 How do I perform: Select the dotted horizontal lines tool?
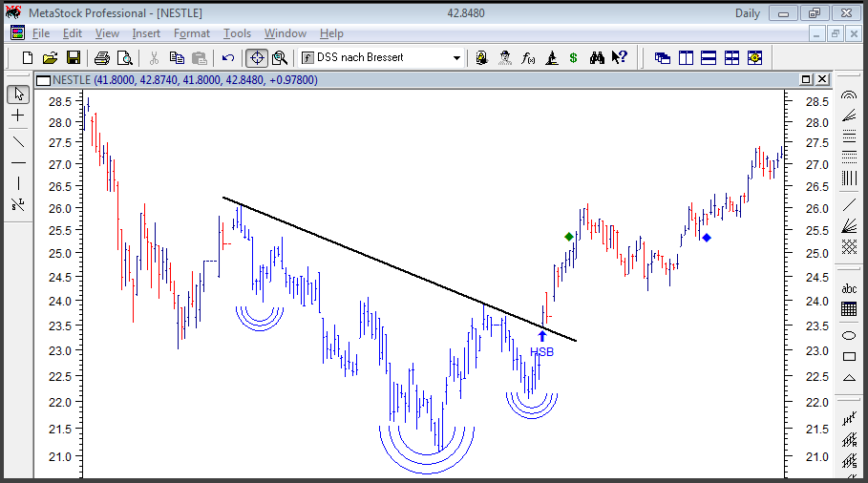[849, 157]
